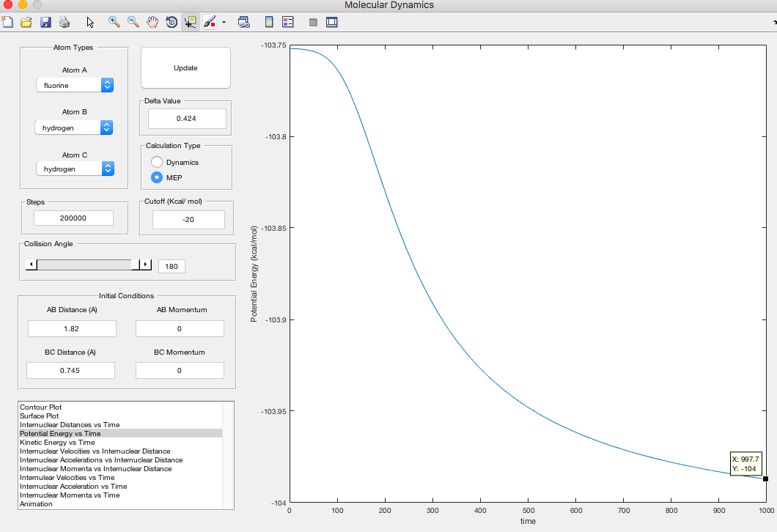This screenshot has height=532, width=777.
Task: Click the New Figure toolbar icon
Action: (x=7, y=22)
